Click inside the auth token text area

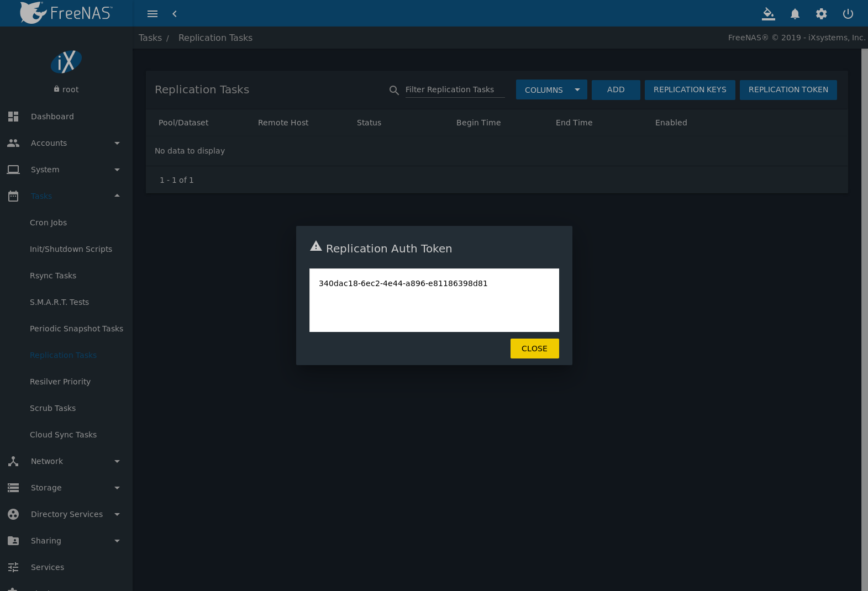pyautogui.click(x=434, y=300)
